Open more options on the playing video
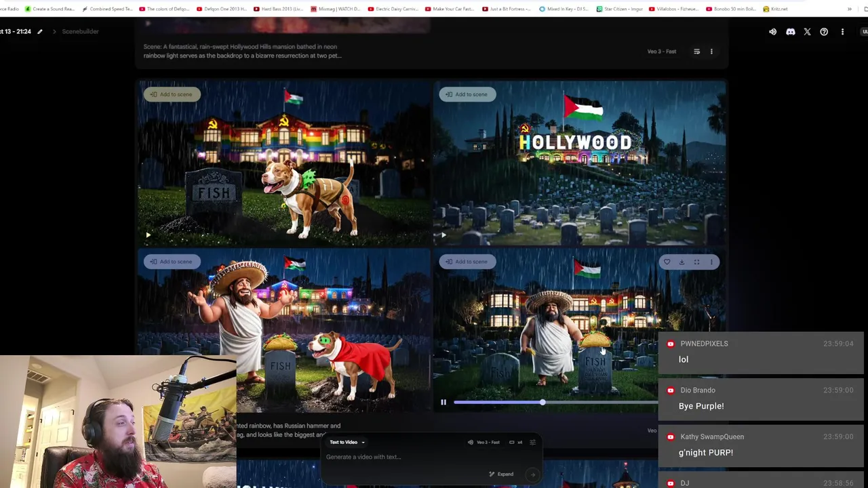Screen dimensions: 868x488 (711, 262)
